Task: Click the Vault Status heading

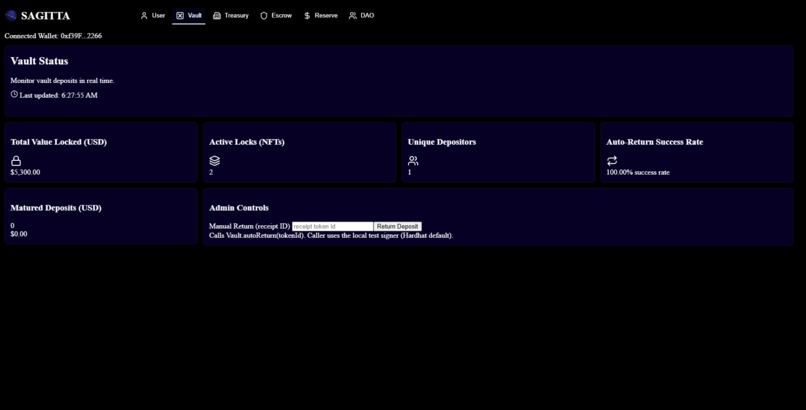Action: pyautogui.click(x=39, y=61)
